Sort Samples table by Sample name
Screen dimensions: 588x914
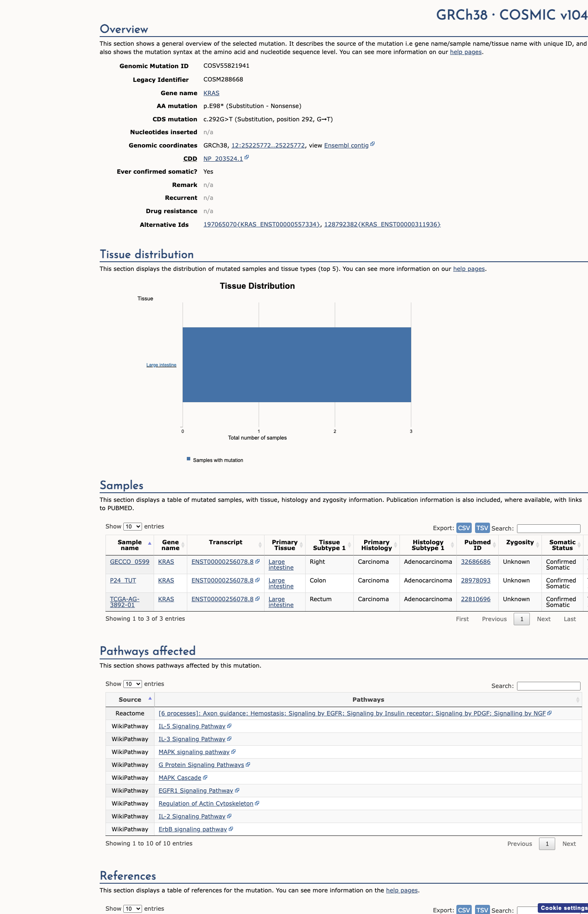pyautogui.click(x=130, y=545)
